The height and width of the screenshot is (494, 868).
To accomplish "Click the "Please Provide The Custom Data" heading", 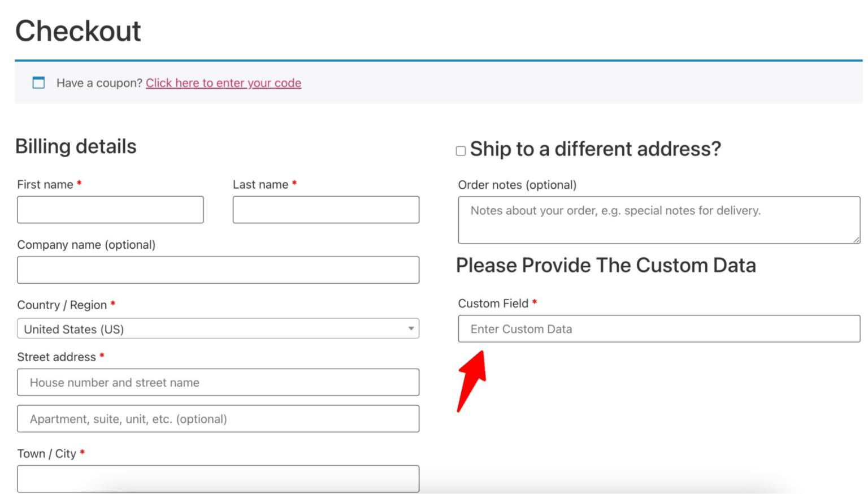I will (x=606, y=266).
